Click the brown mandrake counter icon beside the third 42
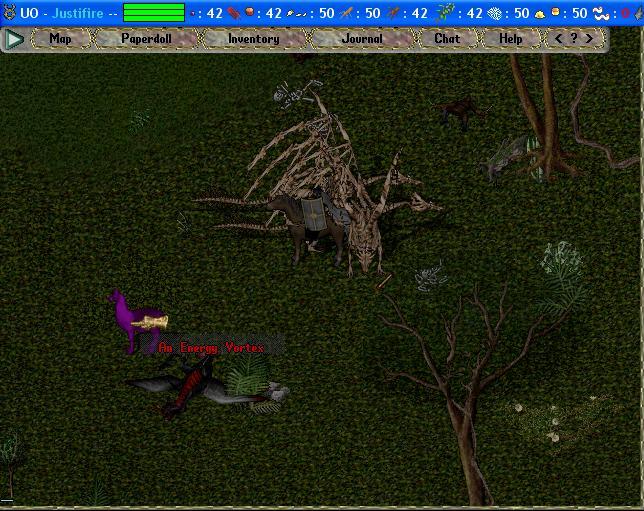The width and height of the screenshot is (644, 511). coord(393,13)
